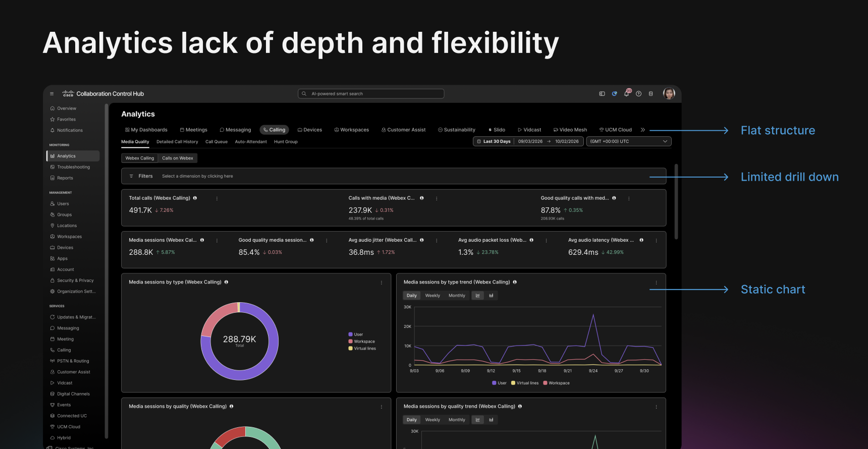Switch quality trend chart to bar view
This screenshot has width=868, height=449.
[491, 420]
